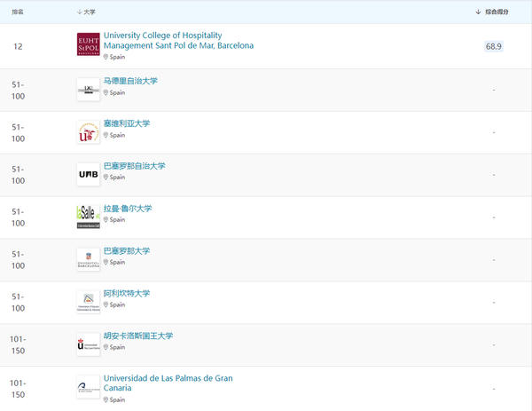Click the location pin under University College of Hospitality
This screenshot has width=532, height=411.
click(106, 57)
